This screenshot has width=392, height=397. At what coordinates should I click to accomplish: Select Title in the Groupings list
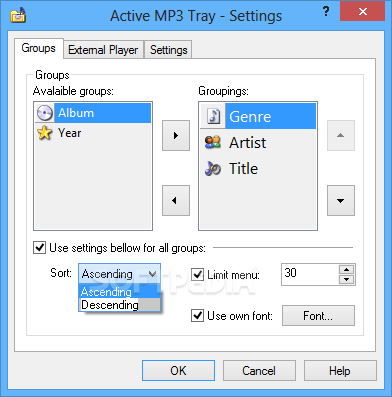tap(258, 168)
